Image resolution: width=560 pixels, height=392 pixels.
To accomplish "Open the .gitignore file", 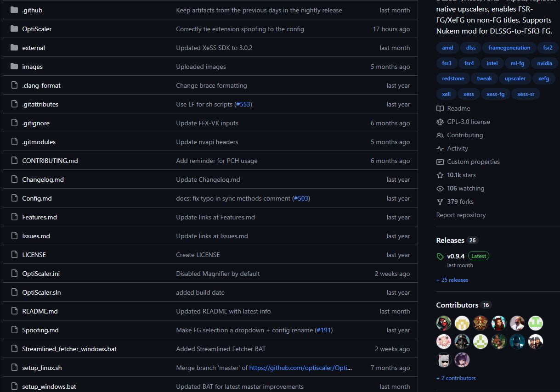I will pyautogui.click(x=36, y=123).
